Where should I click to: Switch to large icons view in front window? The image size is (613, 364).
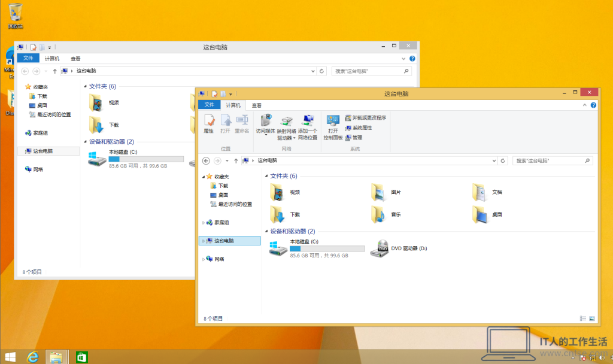pos(592,318)
